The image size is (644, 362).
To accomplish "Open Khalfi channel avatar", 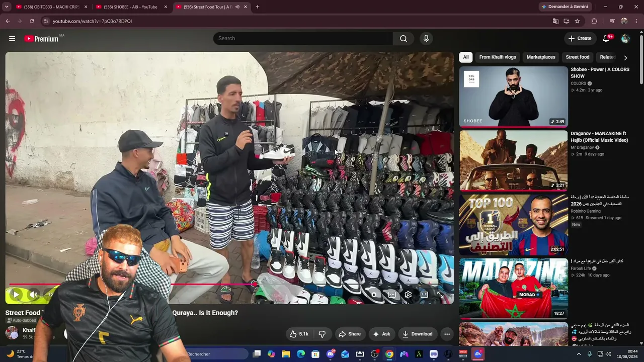I will point(12,333).
